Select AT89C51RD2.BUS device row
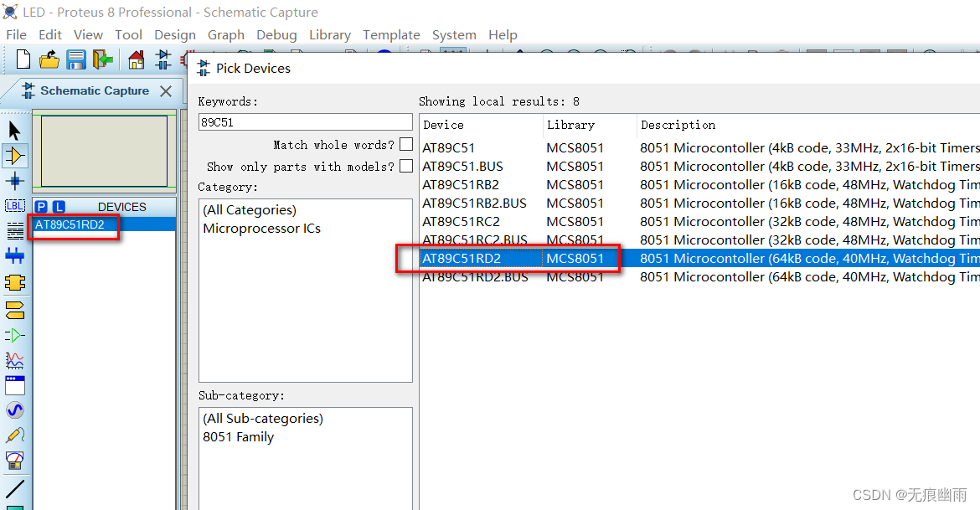The image size is (980, 510). (700, 277)
